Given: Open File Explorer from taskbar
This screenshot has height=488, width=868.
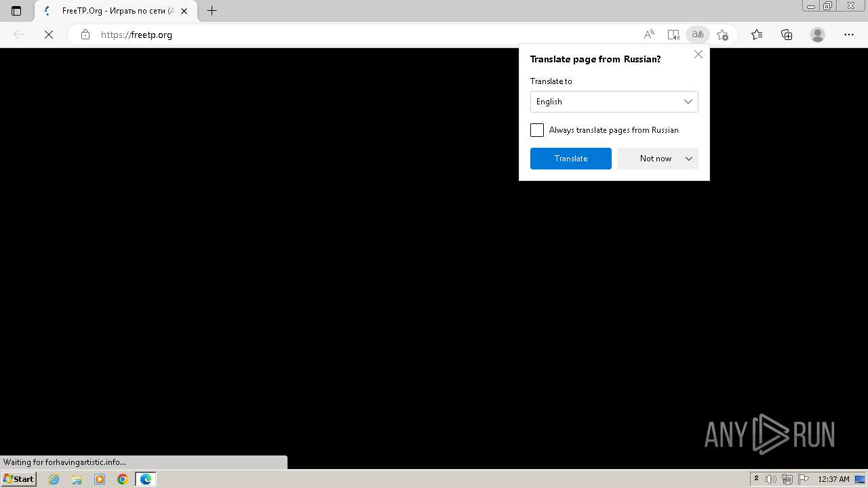Looking at the screenshot, I should pos(77,479).
